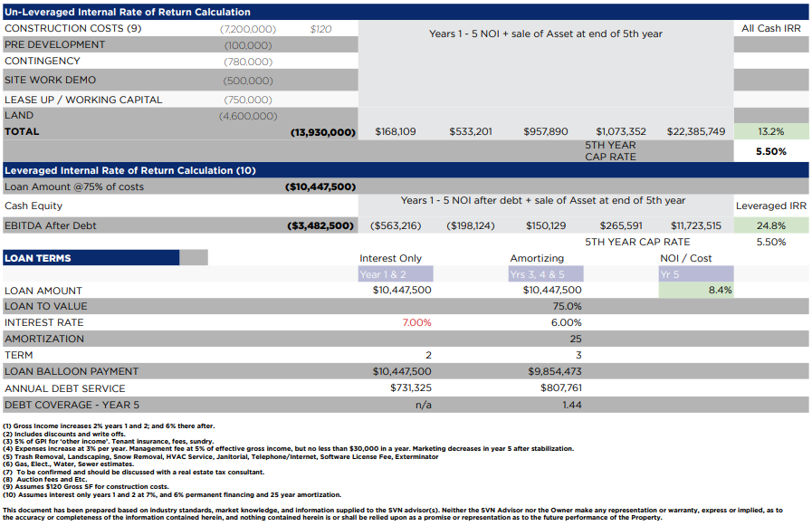Select the $11,723,515 after-debt value
The width and height of the screenshot is (812, 526).
(695, 225)
